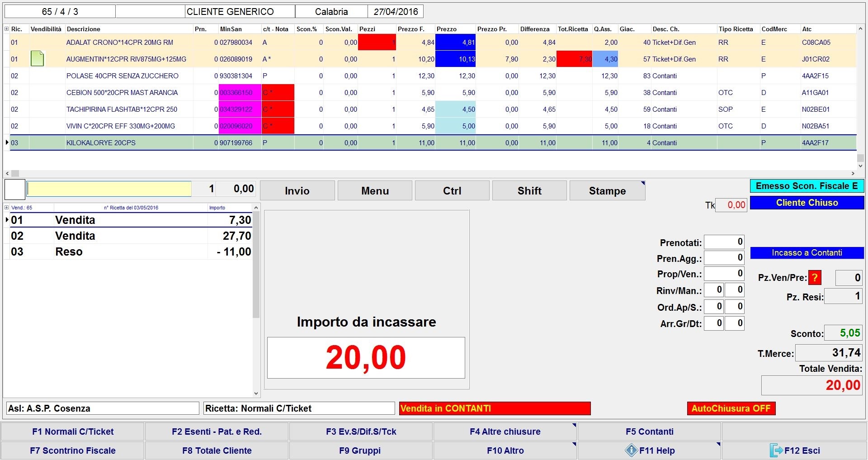Click the empty white box left of yellow field
Image resolution: width=868 pixels, height=460 pixels.
[x=14, y=190]
